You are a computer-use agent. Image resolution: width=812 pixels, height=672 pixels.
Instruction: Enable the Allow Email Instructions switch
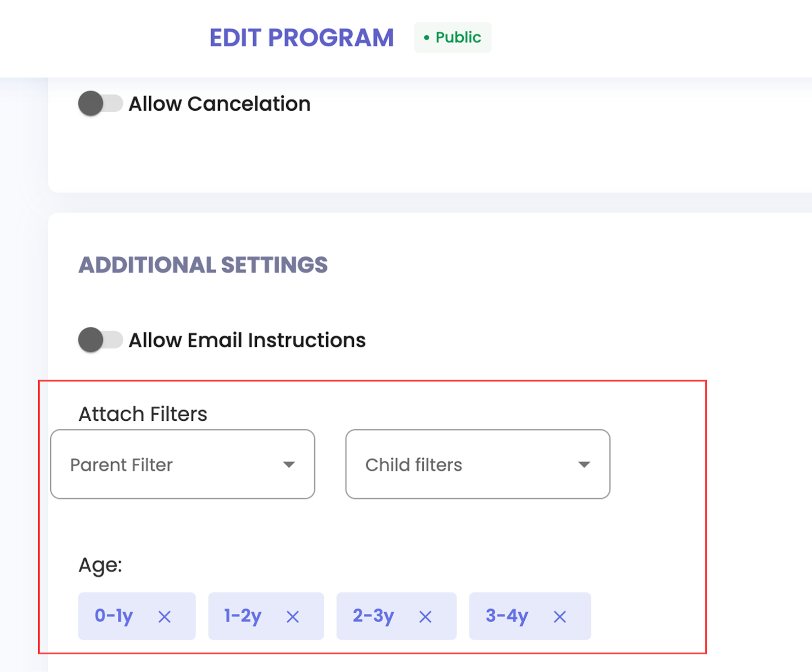pos(100,340)
